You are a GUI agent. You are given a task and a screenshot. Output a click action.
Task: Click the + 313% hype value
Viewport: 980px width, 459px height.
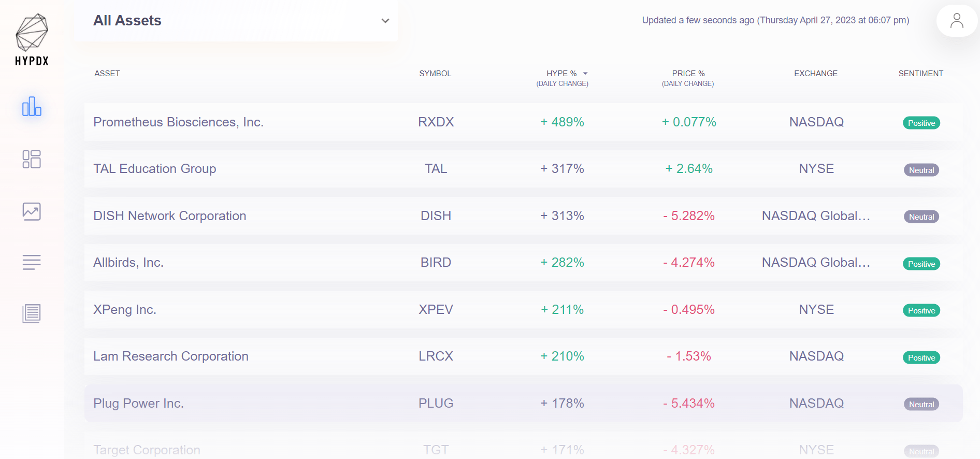point(562,216)
